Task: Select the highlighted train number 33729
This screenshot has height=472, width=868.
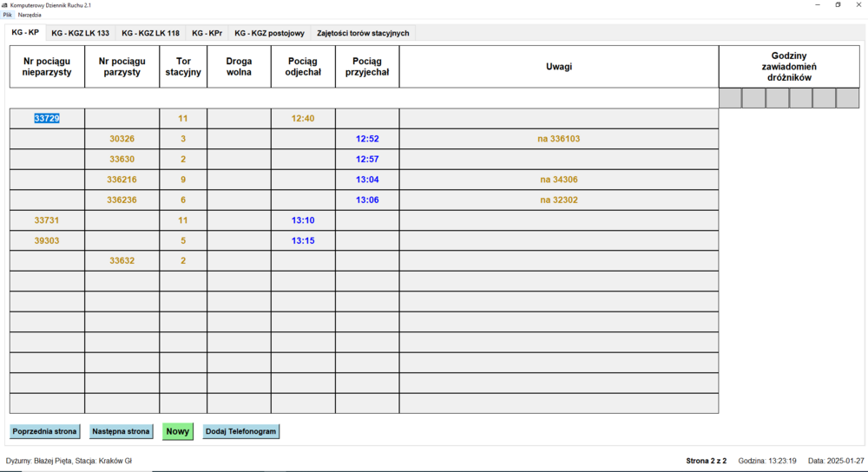Action: 47,118
